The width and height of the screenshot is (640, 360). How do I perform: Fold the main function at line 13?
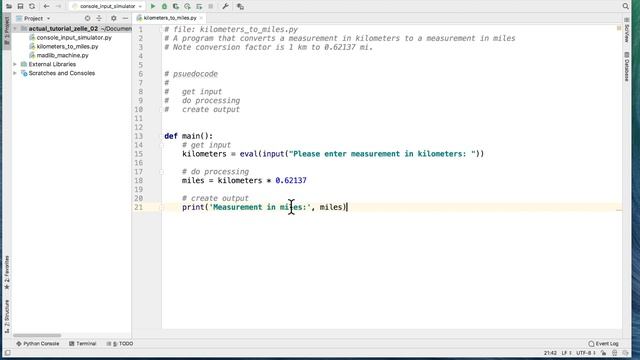click(161, 136)
